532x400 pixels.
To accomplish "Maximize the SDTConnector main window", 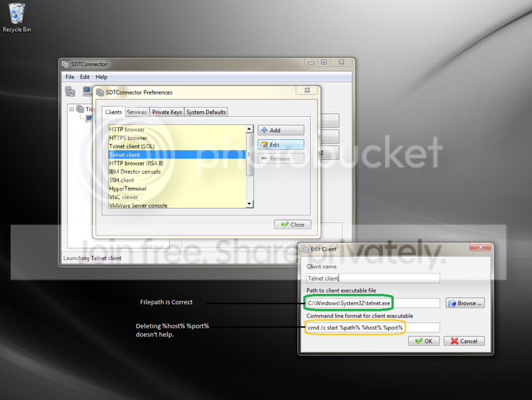I will pos(324,62).
